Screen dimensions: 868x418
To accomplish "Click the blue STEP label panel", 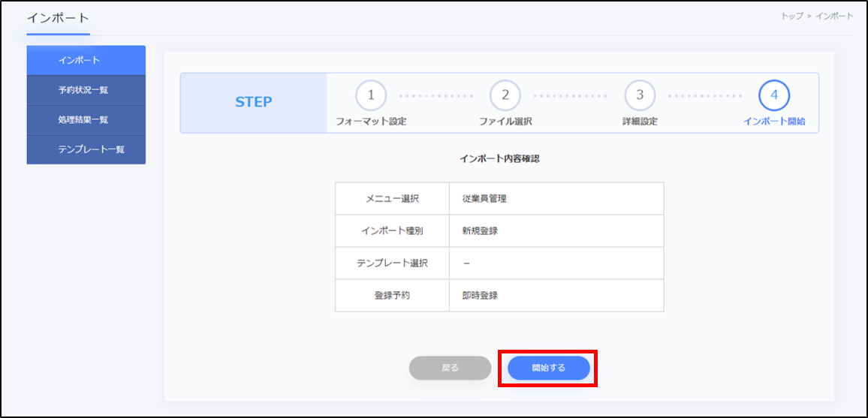I will pos(254,103).
